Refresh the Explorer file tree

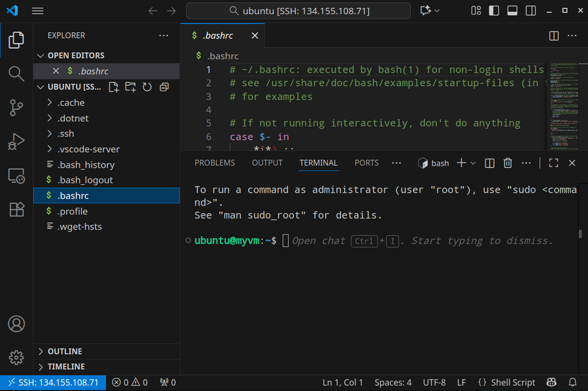pos(147,87)
